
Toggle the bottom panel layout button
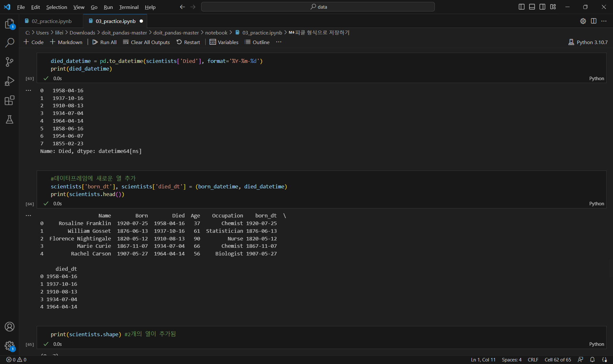[532, 7]
